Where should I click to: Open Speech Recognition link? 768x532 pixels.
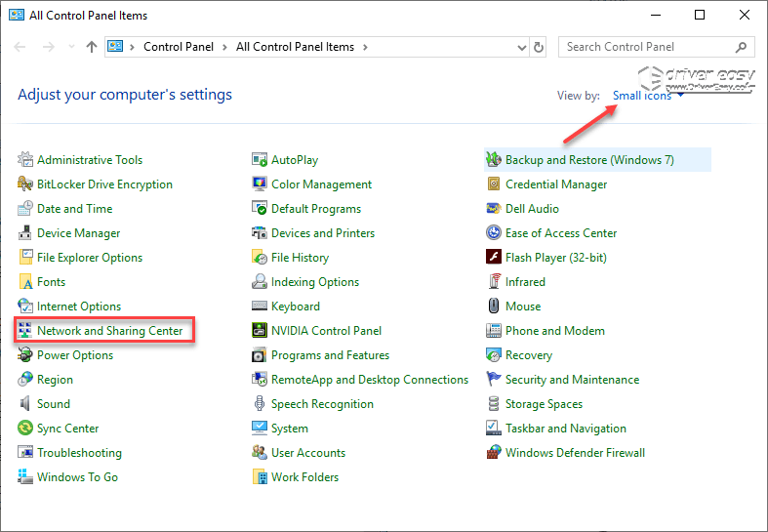pyautogui.click(x=322, y=404)
